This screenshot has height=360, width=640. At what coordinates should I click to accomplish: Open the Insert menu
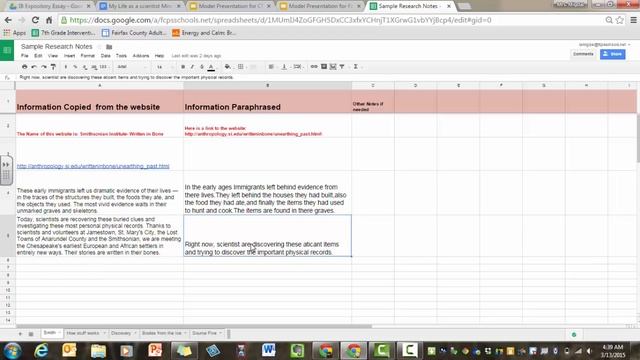click(x=69, y=56)
